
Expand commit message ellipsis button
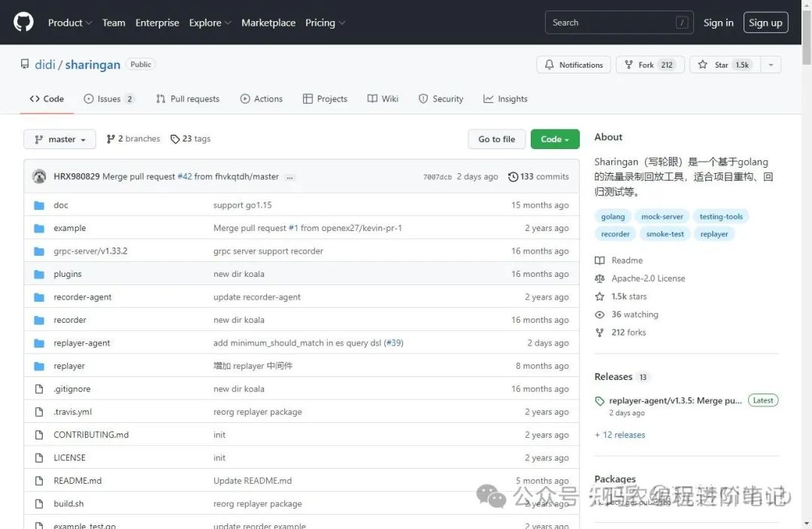pyautogui.click(x=290, y=177)
